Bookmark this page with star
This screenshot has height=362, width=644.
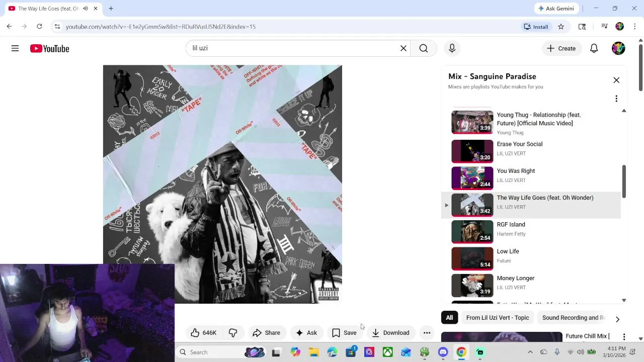[x=561, y=27]
